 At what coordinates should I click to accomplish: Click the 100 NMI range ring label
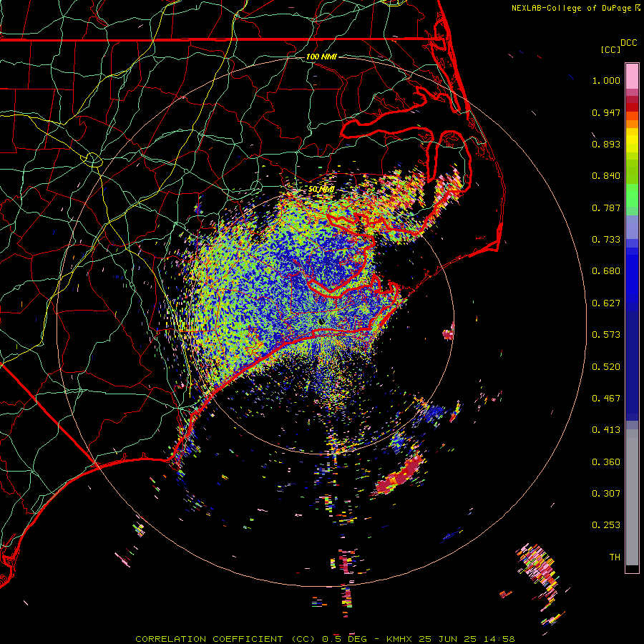pyautogui.click(x=321, y=57)
